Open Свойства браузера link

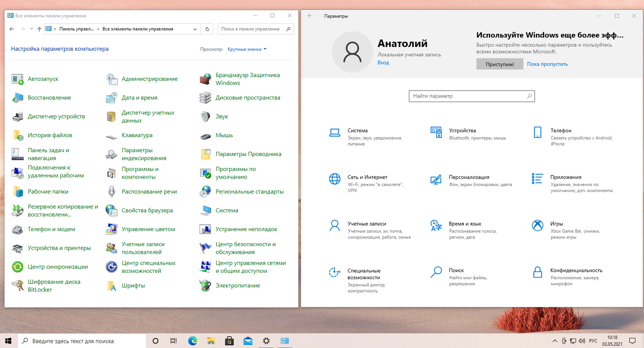(147, 211)
